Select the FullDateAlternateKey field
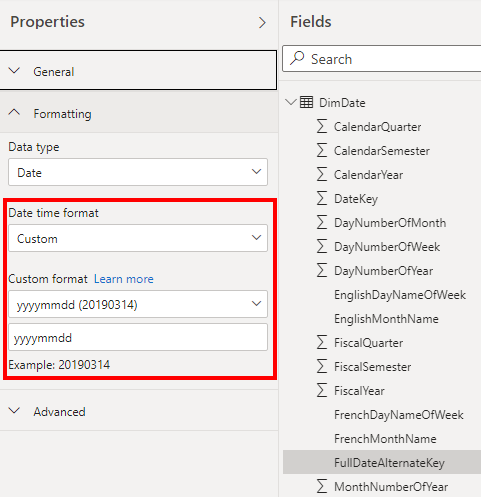This screenshot has height=497, width=481. [382, 462]
